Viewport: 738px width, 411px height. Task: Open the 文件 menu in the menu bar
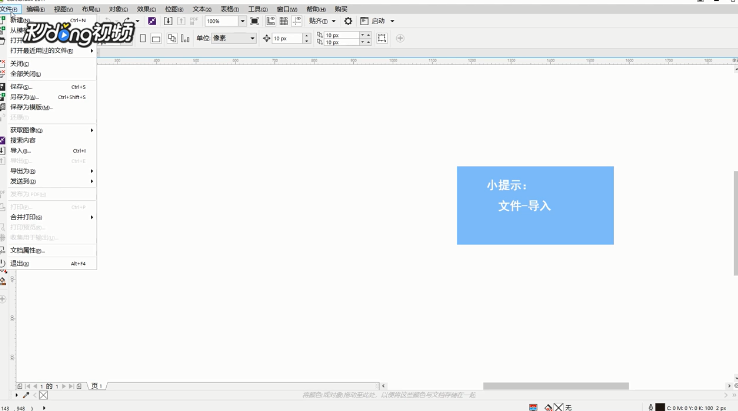tap(9, 9)
